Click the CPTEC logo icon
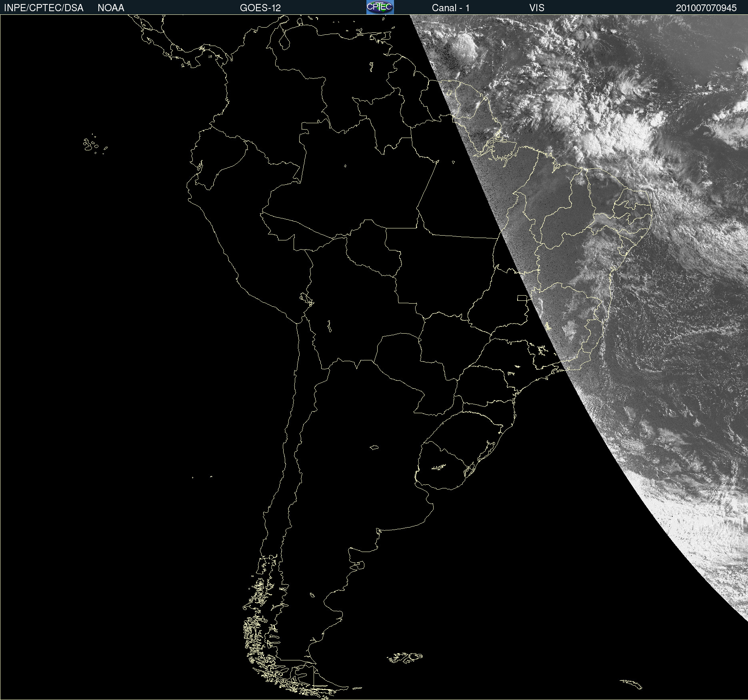The image size is (748, 700). point(380,7)
